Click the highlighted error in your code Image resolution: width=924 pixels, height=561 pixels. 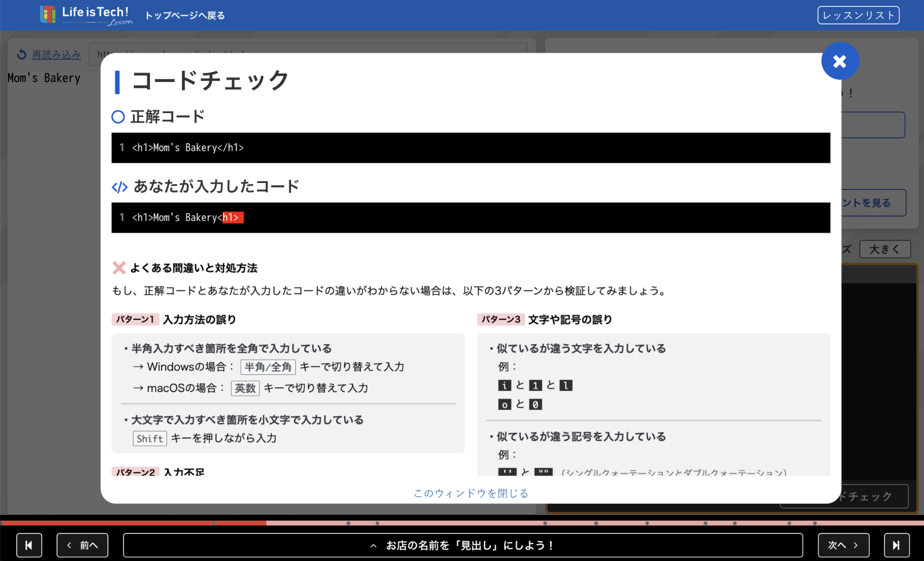(x=233, y=218)
